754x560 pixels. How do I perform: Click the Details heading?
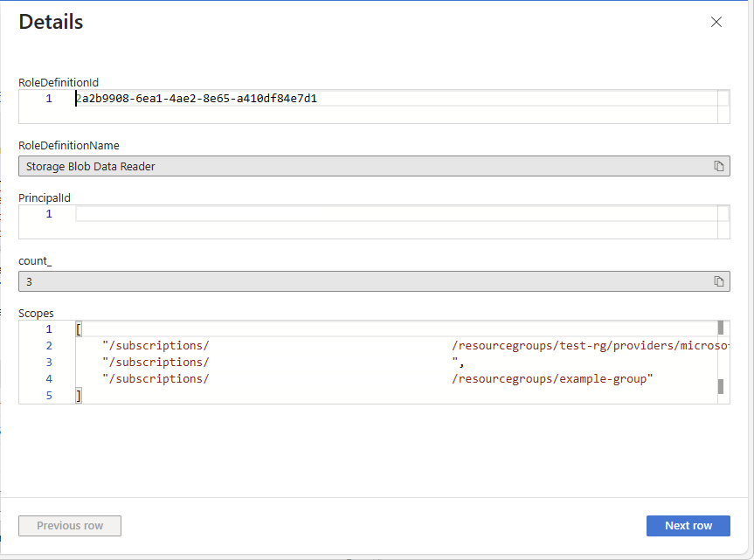tap(51, 23)
